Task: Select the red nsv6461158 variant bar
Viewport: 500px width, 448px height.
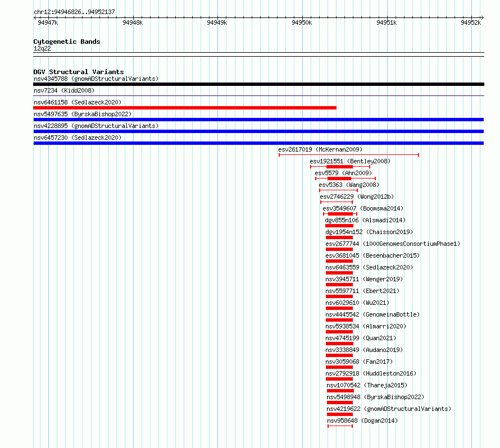Action: (185, 108)
